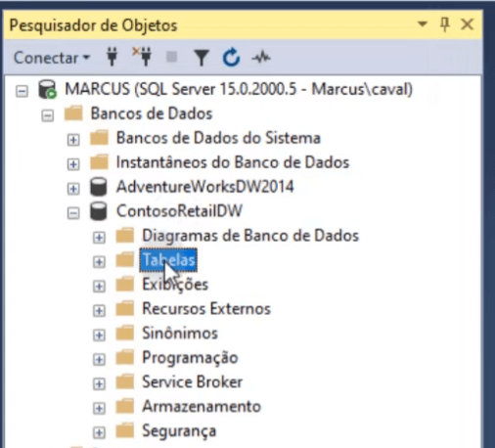
Task: Expand the Exibições folder
Action: [99, 287]
